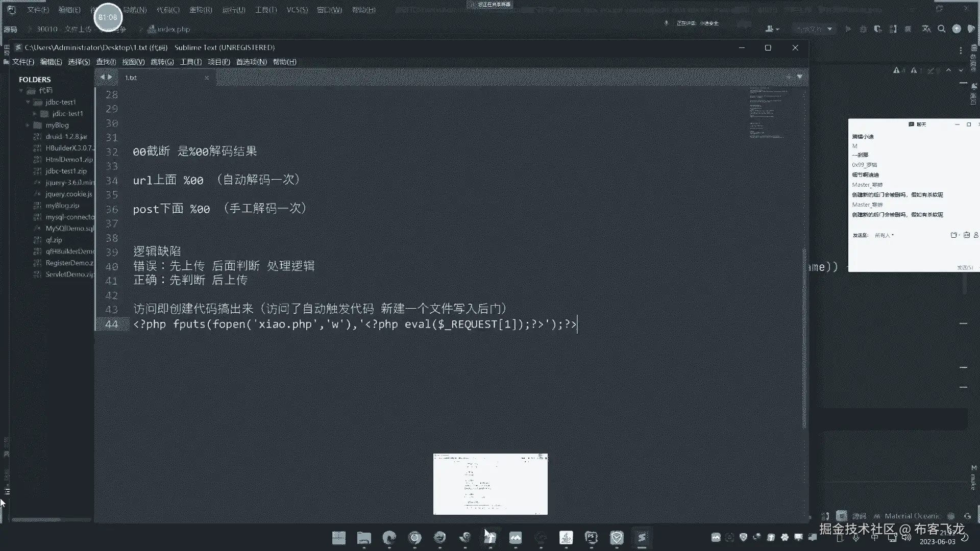Open Microsoft Edge from the taskbar

coord(389,538)
